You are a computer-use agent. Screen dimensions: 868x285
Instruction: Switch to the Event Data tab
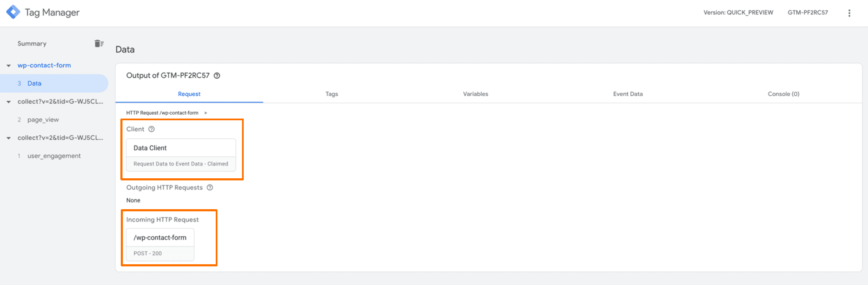click(628, 94)
